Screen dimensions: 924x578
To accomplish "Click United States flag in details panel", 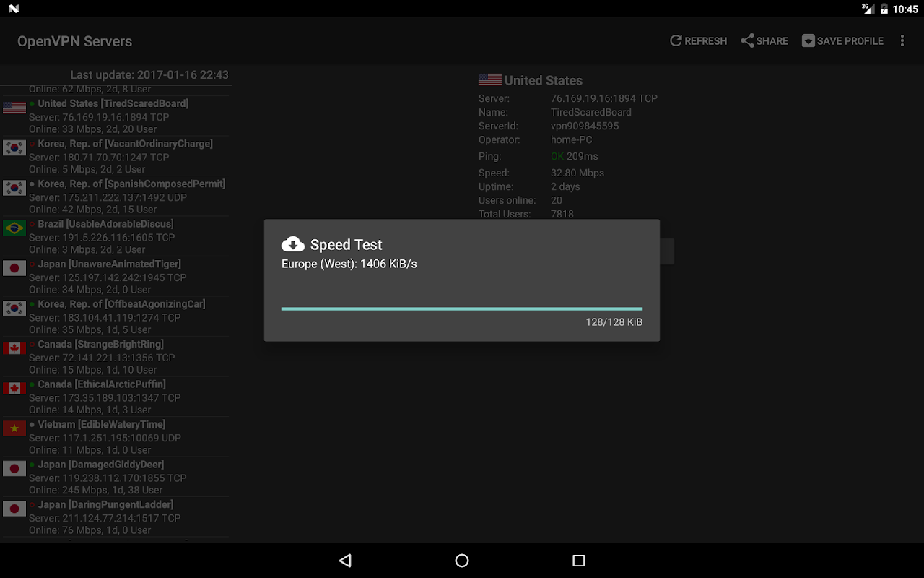I will [x=490, y=80].
